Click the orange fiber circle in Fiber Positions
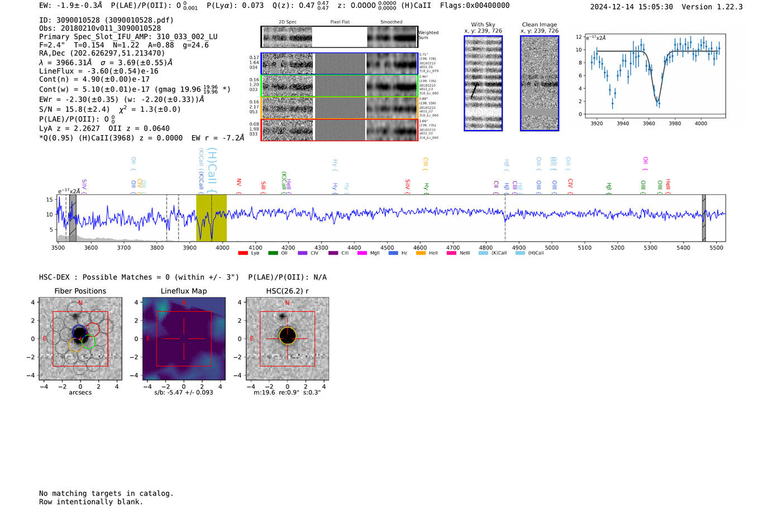Screen dimensions: 782x532 75,344
